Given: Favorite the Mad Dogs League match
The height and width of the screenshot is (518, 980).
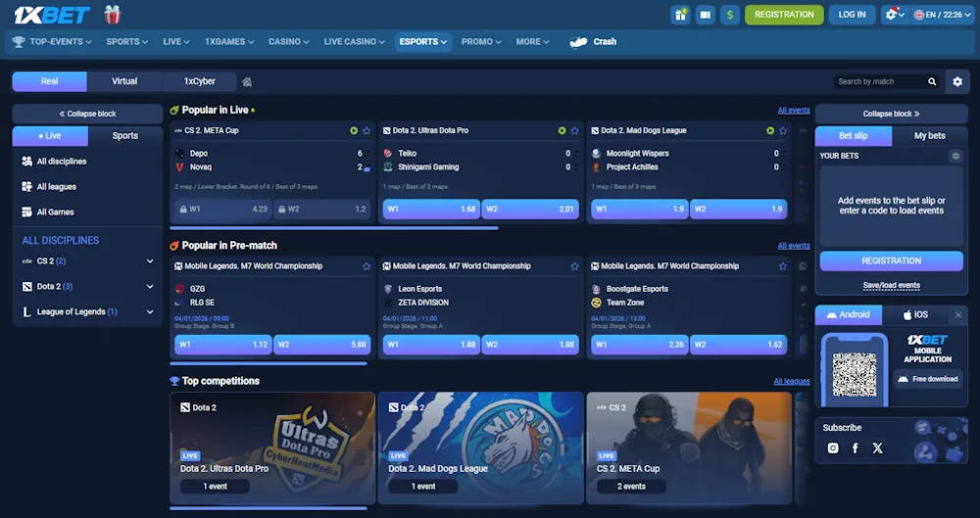Looking at the screenshot, I should click(x=782, y=130).
